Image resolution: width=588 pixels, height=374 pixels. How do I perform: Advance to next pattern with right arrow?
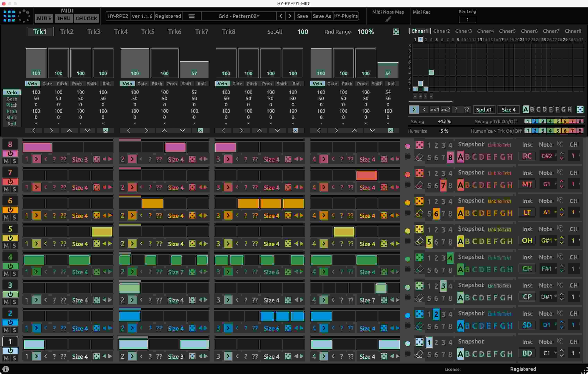290,16
